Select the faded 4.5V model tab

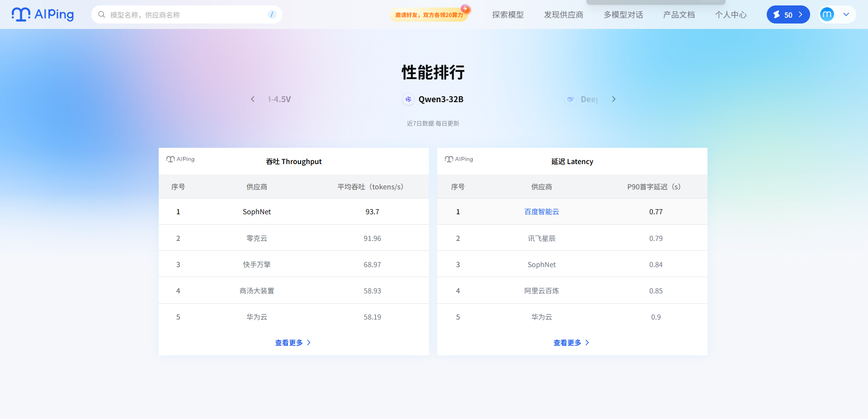(279, 99)
